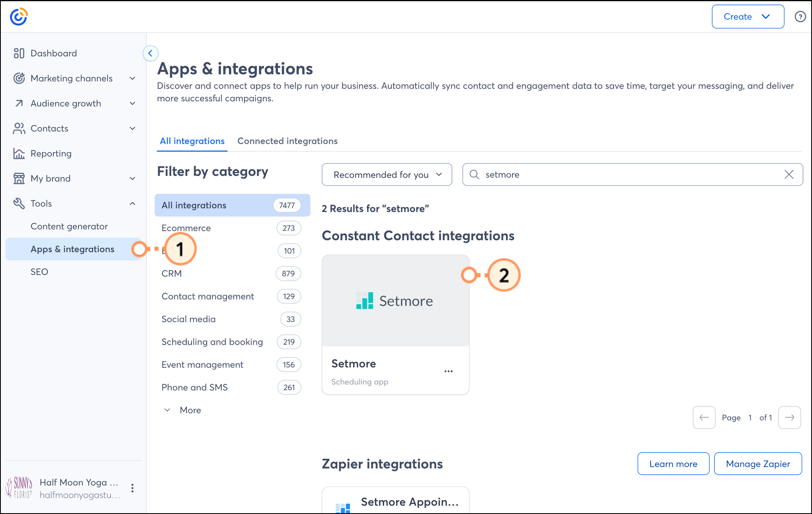Expand More categories list

pos(183,410)
